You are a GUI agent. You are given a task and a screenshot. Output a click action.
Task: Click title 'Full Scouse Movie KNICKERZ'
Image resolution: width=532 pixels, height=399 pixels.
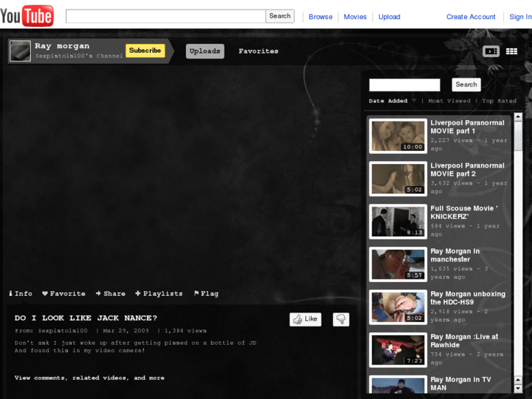pos(464,212)
